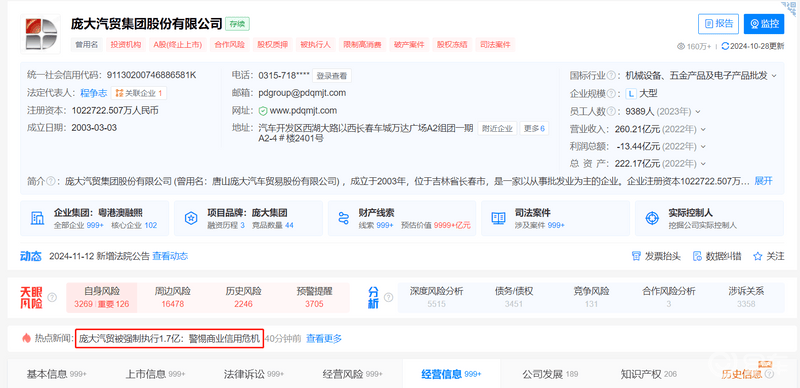Viewport: 800px width, 388px height.
Task: Click the company logo thumbnail
Action: (40, 34)
